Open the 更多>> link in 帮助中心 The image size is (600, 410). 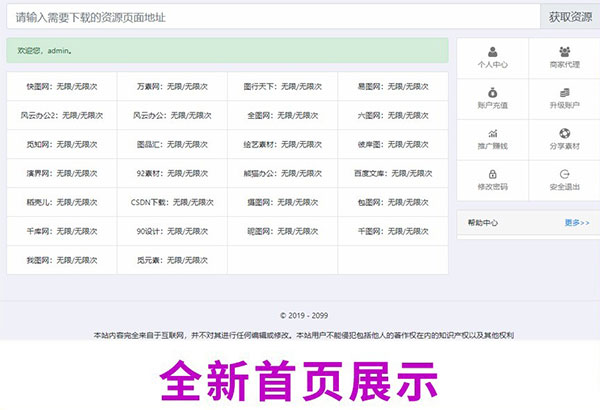(x=577, y=222)
